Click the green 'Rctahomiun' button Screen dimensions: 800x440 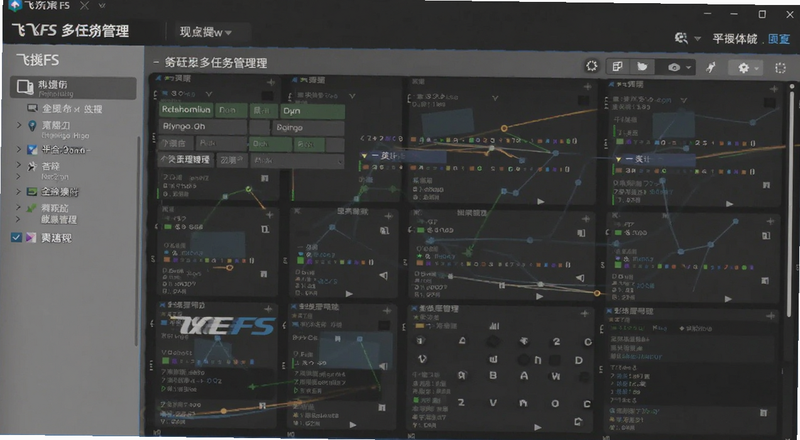185,110
